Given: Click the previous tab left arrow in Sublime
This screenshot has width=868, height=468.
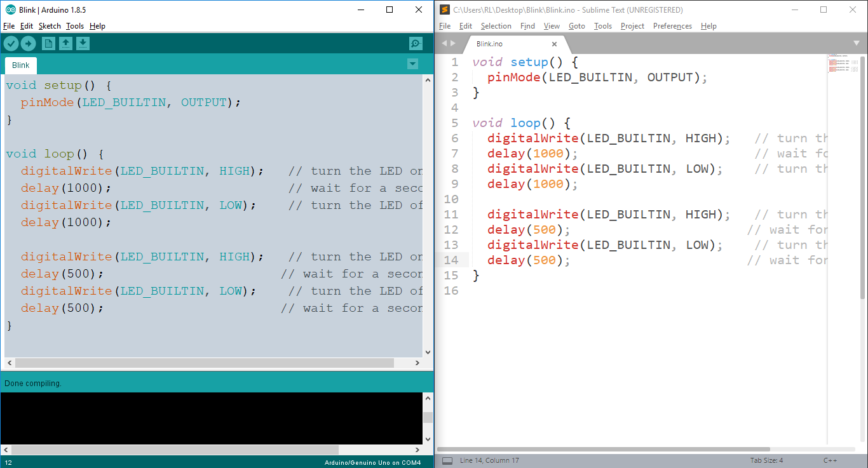Looking at the screenshot, I should point(444,43).
